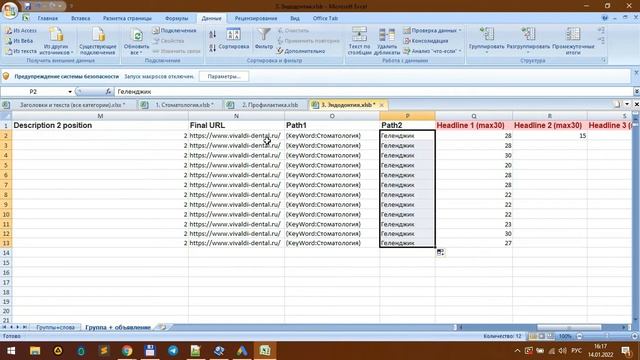
Task: Switch to Вид ribbon tab
Action: pos(295,18)
